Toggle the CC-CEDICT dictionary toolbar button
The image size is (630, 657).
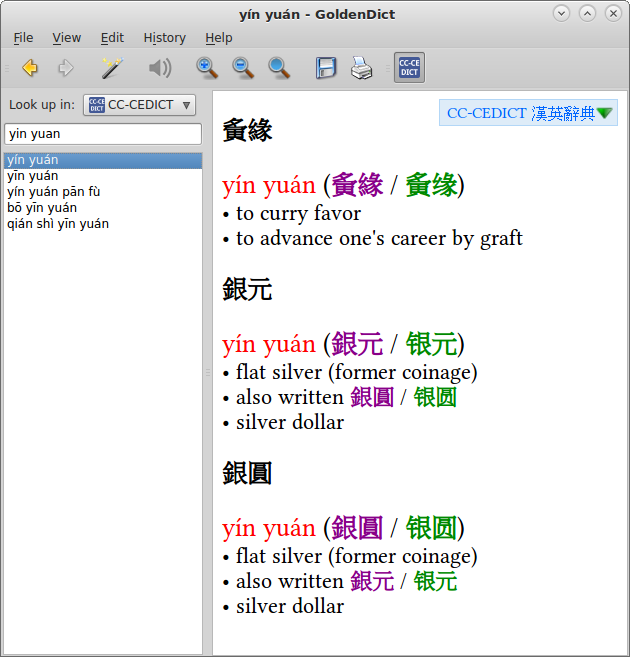[x=409, y=67]
